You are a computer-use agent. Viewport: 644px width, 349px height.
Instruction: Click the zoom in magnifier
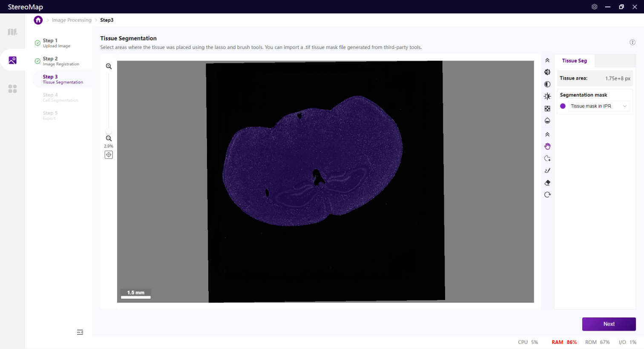click(109, 66)
